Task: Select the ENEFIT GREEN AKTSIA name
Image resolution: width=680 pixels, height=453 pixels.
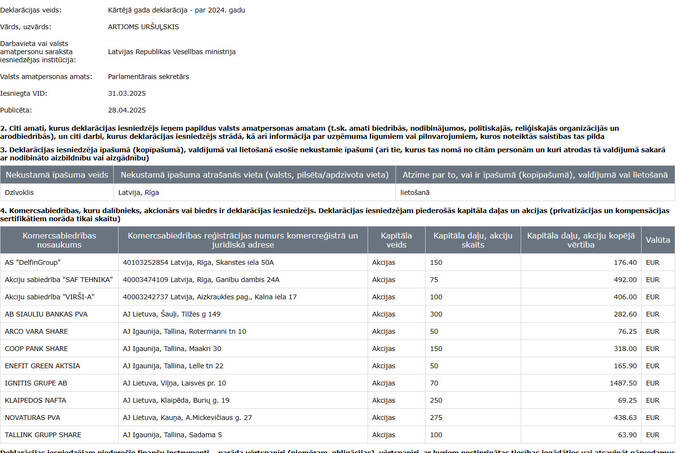Action: [x=42, y=366]
